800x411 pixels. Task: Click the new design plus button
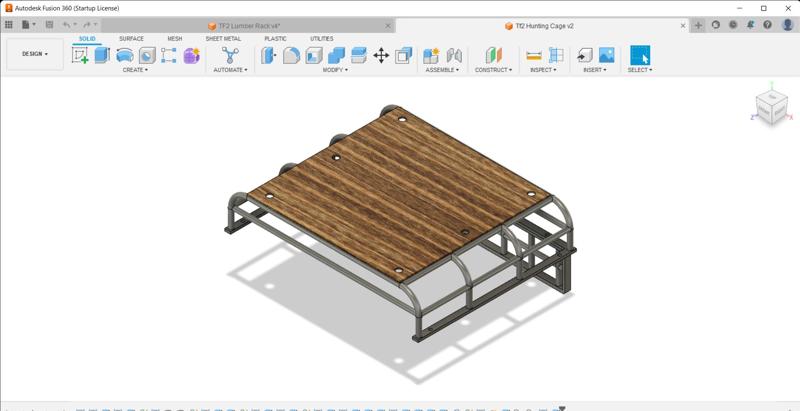tap(698, 25)
